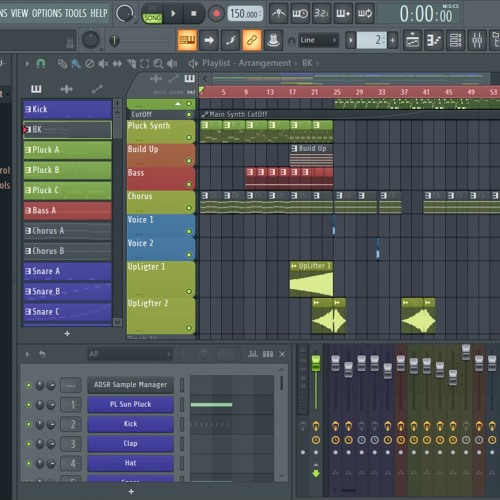Image resolution: width=500 pixels, height=500 pixels.
Task: Open the PL Sun Pluck channel
Action: tap(130, 404)
